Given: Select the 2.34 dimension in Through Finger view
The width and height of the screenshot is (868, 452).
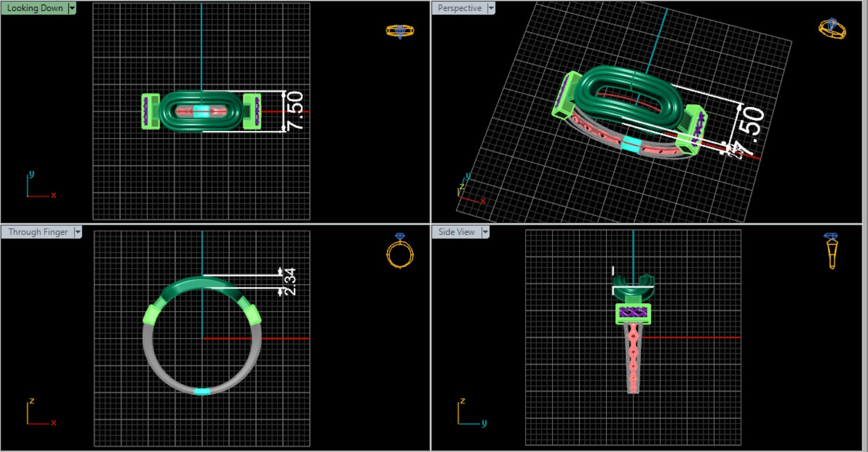Looking at the screenshot, I should click(x=290, y=282).
